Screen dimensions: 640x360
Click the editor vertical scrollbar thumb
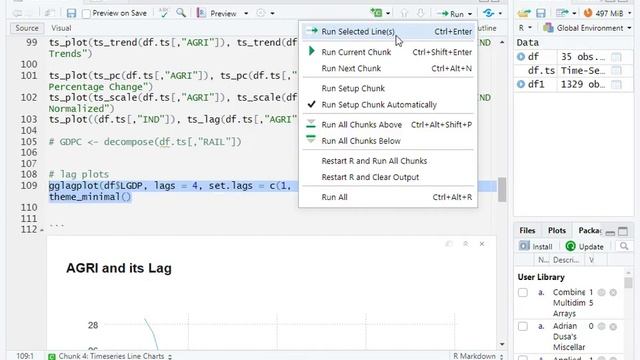pyautogui.click(x=502, y=190)
